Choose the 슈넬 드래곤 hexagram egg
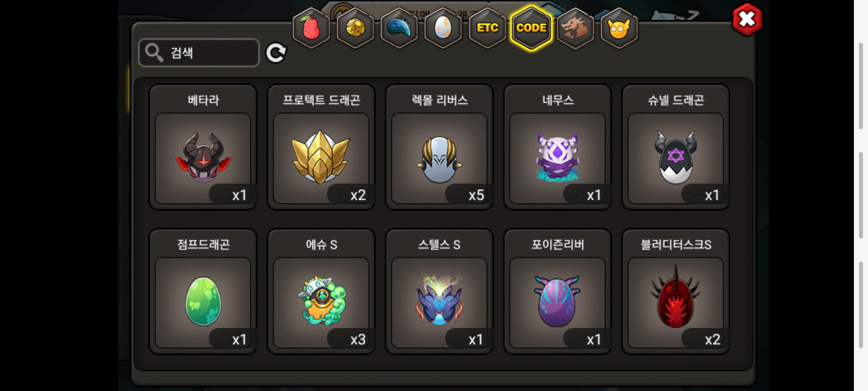This screenshot has width=868, height=391. [676, 147]
